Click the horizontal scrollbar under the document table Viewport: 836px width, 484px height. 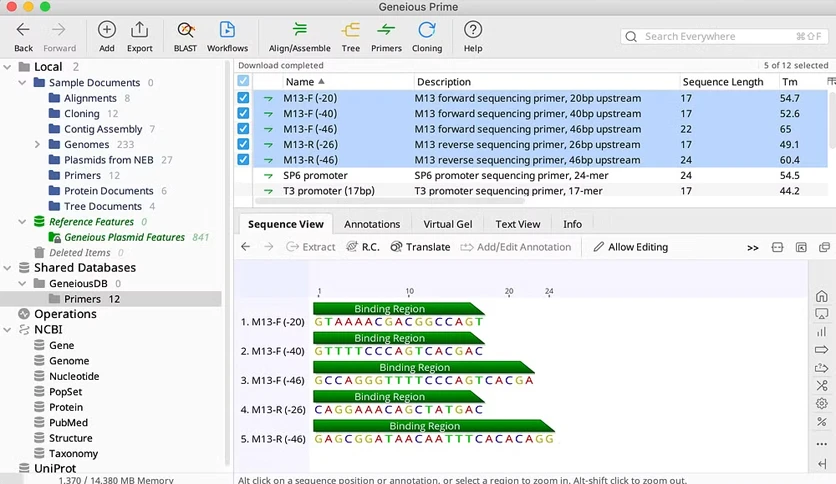[389, 201]
